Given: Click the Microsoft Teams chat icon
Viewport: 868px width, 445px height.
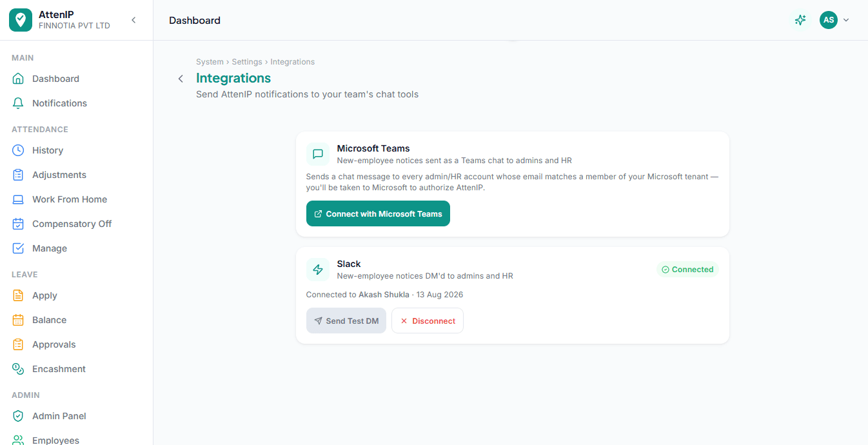Looking at the screenshot, I should click(318, 154).
